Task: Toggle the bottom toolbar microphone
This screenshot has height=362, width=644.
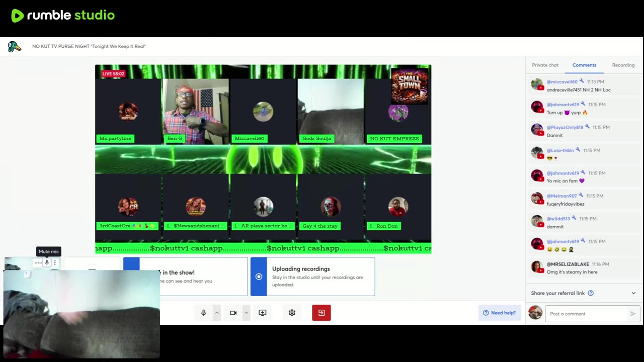Action: [x=203, y=313]
